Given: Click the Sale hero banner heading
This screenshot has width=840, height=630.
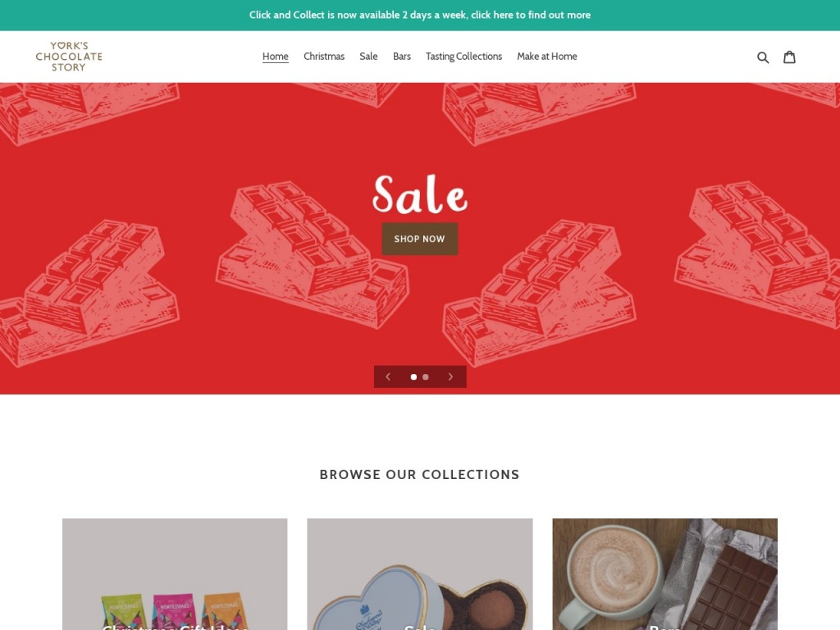Looking at the screenshot, I should 420,194.
